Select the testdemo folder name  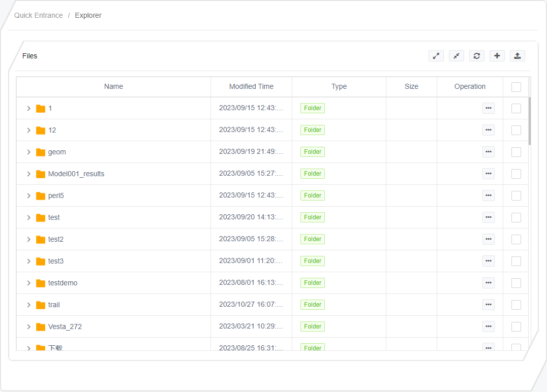point(63,283)
